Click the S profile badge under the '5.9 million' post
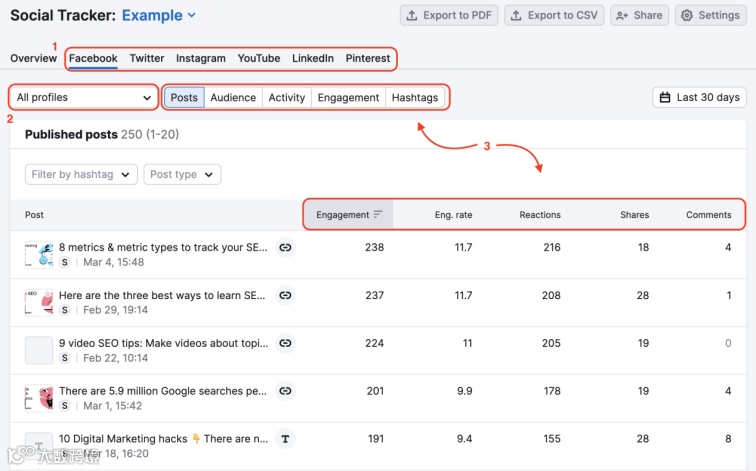 [x=65, y=405]
